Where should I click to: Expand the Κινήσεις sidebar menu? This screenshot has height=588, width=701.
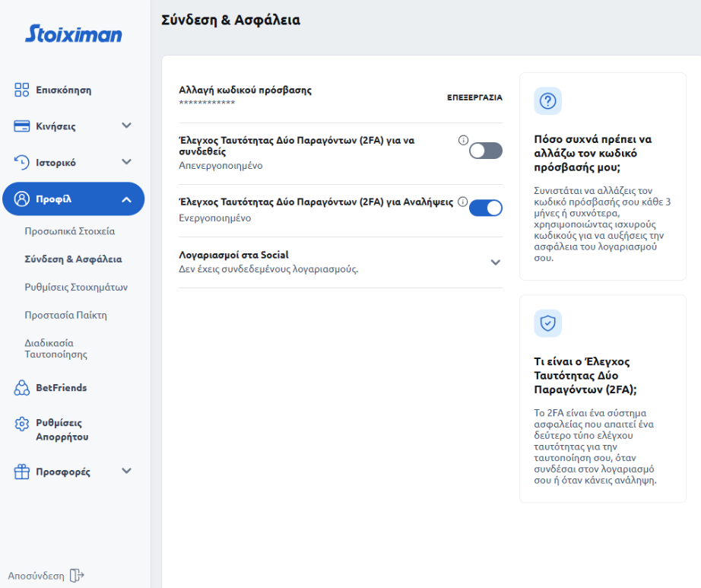pos(126,126)
